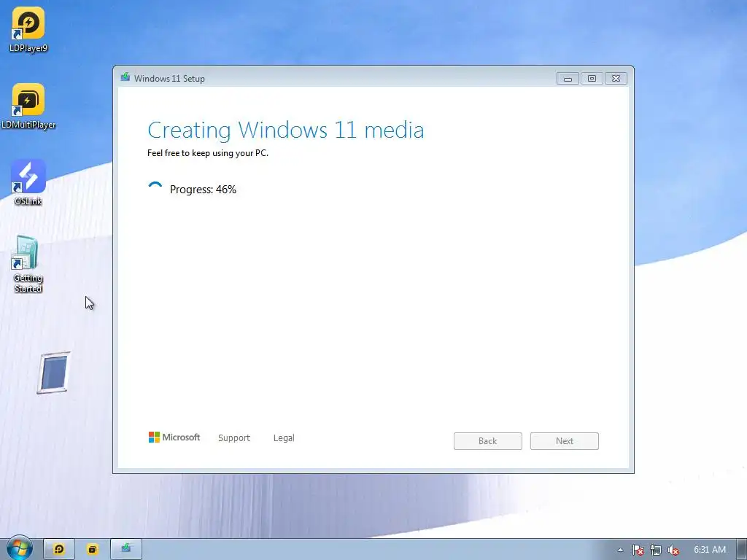Open the network status tray icon

(x=656, y=550)
